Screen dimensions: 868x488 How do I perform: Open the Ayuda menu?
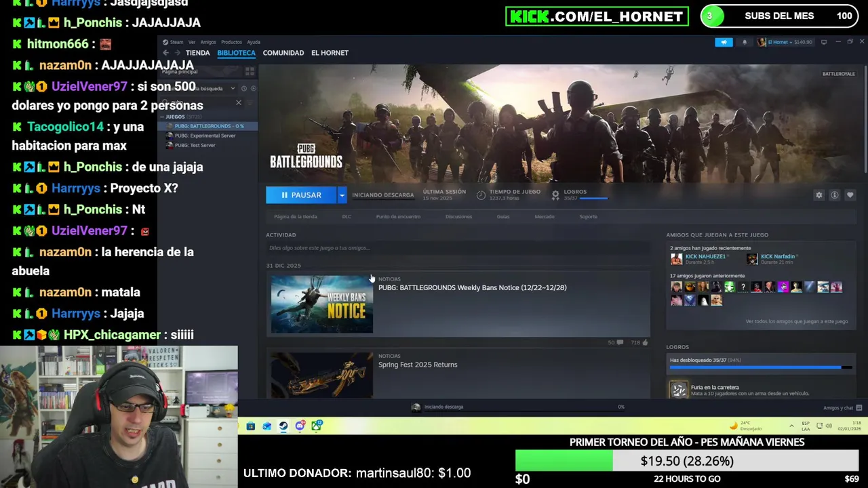click(x=254, y=42)
